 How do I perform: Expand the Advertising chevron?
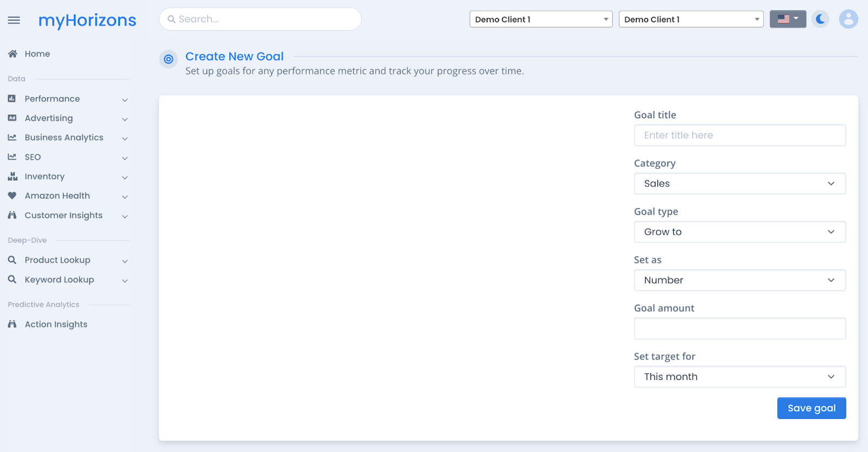(x=125, y=119)
